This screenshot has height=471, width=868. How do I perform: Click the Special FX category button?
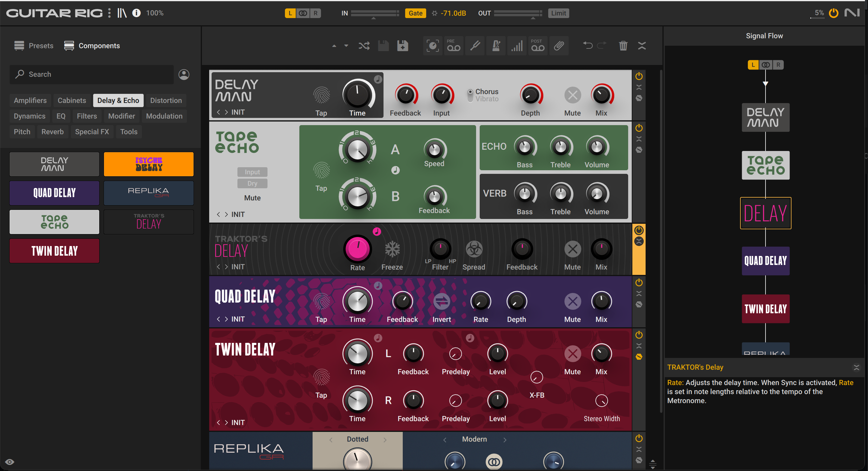(92, 131)
